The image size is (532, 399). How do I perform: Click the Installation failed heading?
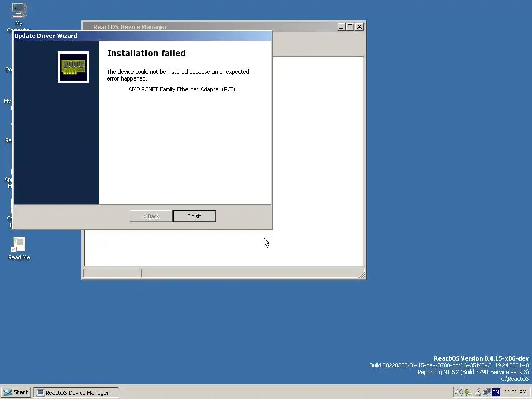[x=146, y=53]
